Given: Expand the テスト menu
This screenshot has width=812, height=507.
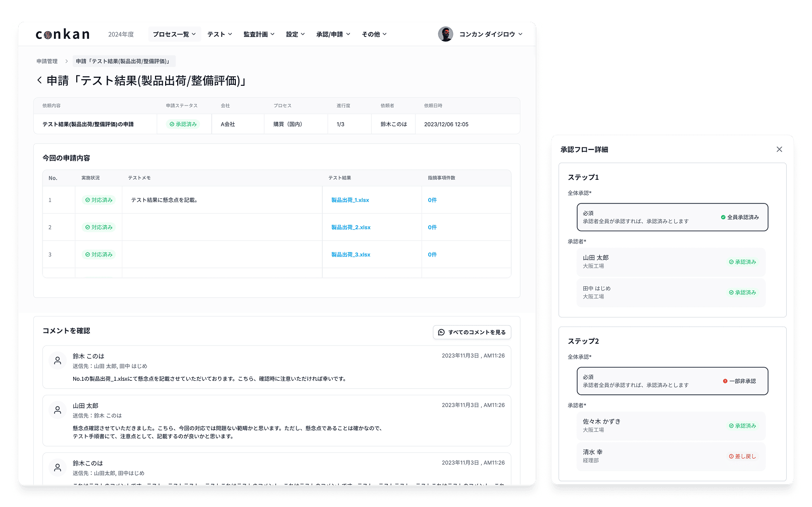Looking at the screenshot, I should pos(220,34).
